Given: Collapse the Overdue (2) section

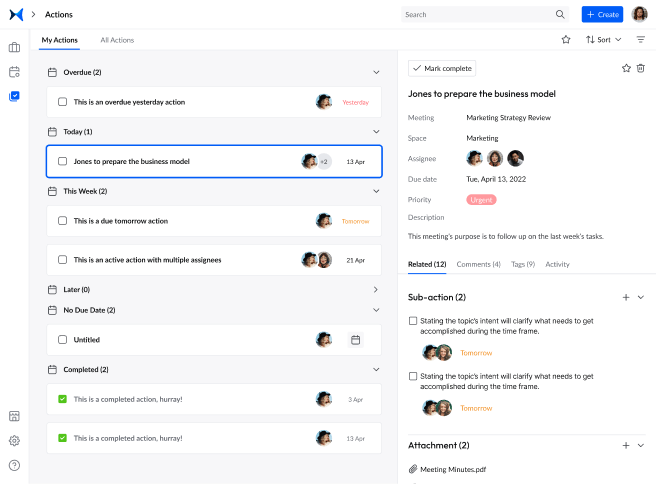Looking at the screenshot, I should point(376,72).
